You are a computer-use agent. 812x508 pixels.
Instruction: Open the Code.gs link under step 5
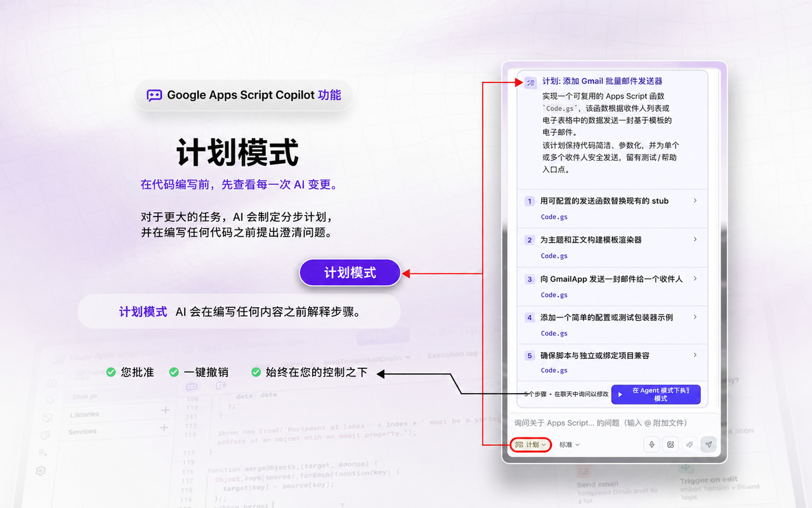[554, 371]
